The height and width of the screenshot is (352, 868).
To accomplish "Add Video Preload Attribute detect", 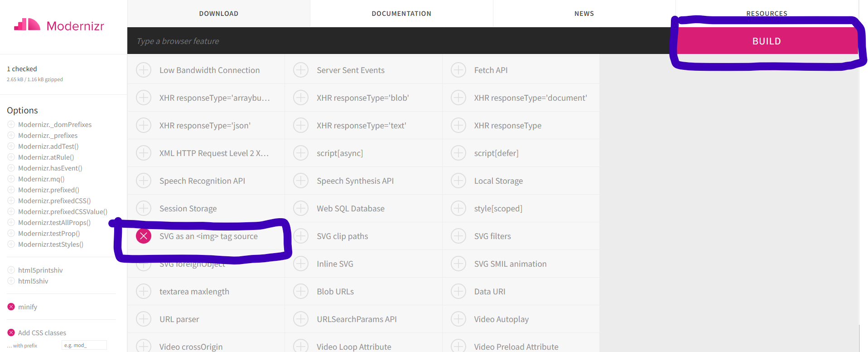I will click(x=458, y=347).
